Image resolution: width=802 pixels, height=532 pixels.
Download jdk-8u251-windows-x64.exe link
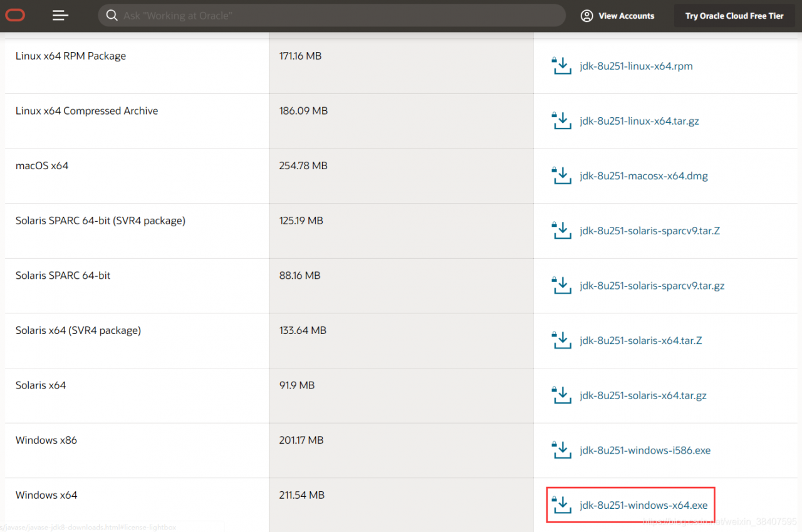(643, 505)
